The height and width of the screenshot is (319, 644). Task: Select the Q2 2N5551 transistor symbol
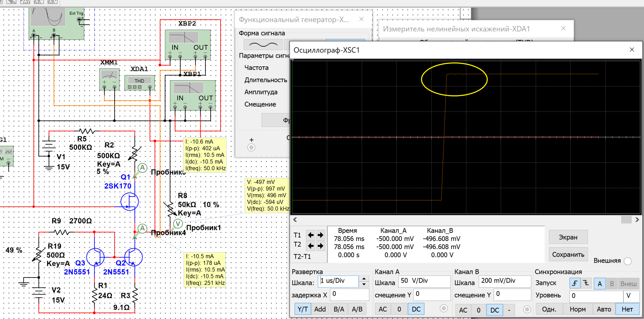click(133, 257)
